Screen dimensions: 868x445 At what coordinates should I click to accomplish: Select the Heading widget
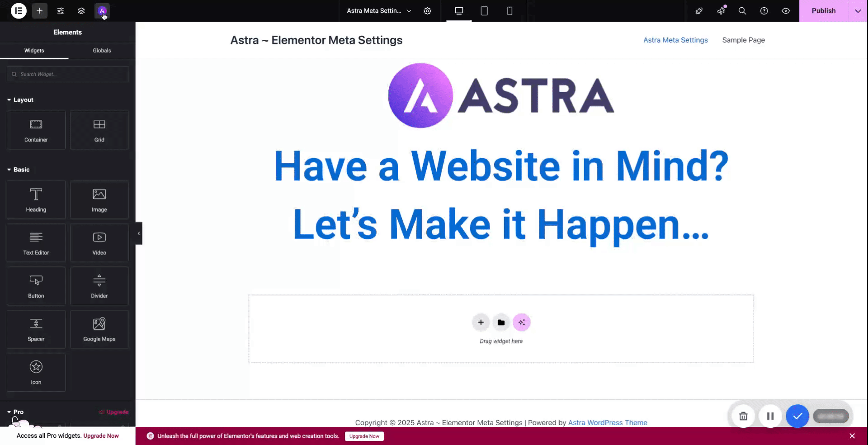[36, 199]
